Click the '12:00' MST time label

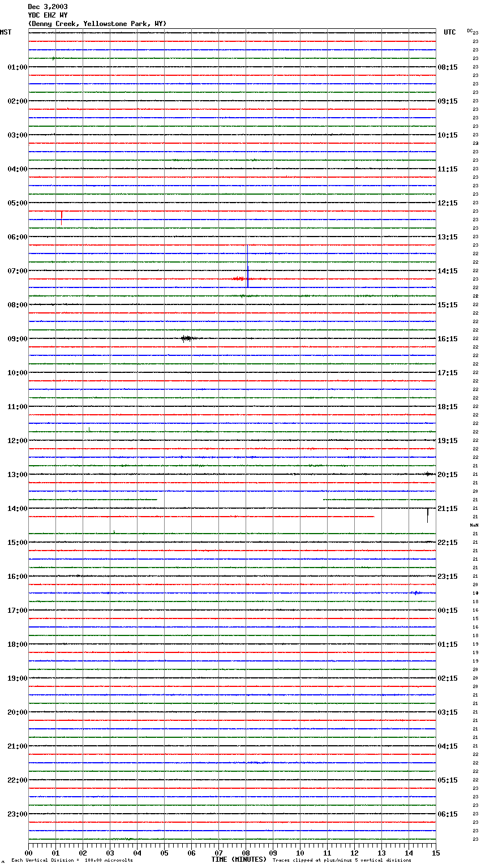tap(18, 441)
